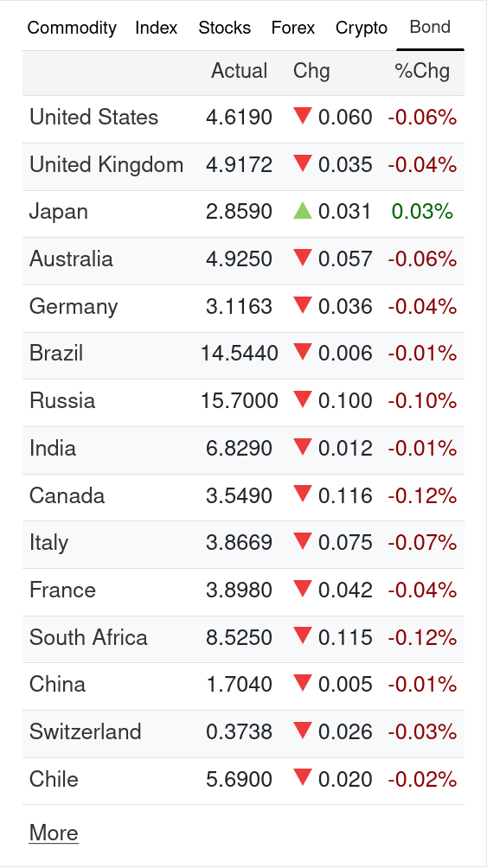The image size is (487, 868).
Task: Sort by the %Chg column header
Action: (x=422, y=71)
